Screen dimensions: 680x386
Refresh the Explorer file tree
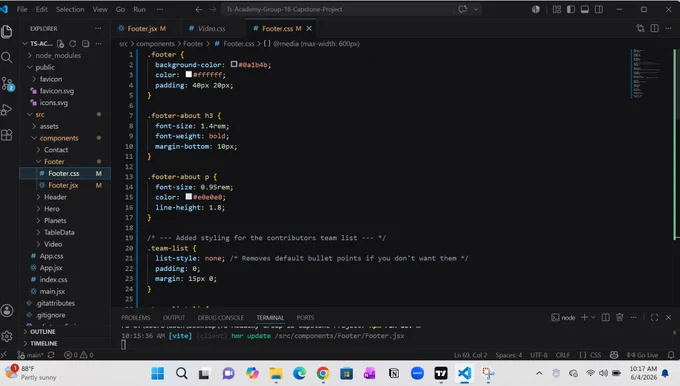(x=73, y=44)
